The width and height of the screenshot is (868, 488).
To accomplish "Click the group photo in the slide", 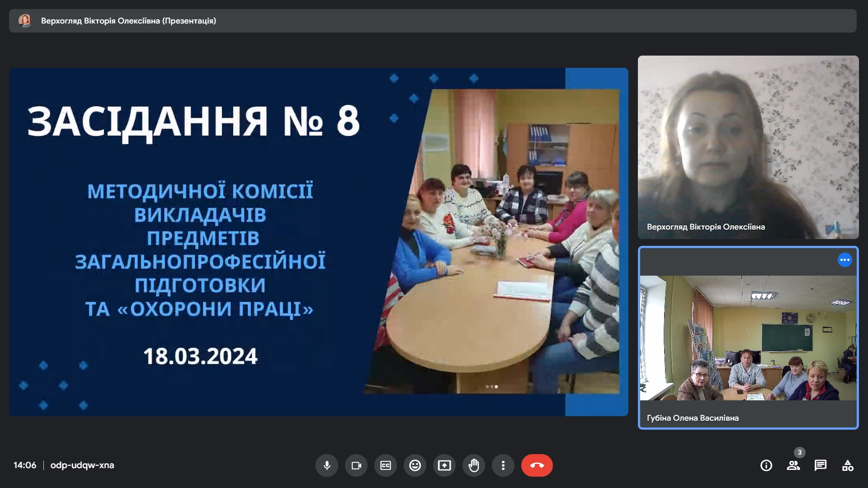I will pyautogui.click(x=492, y=241).
